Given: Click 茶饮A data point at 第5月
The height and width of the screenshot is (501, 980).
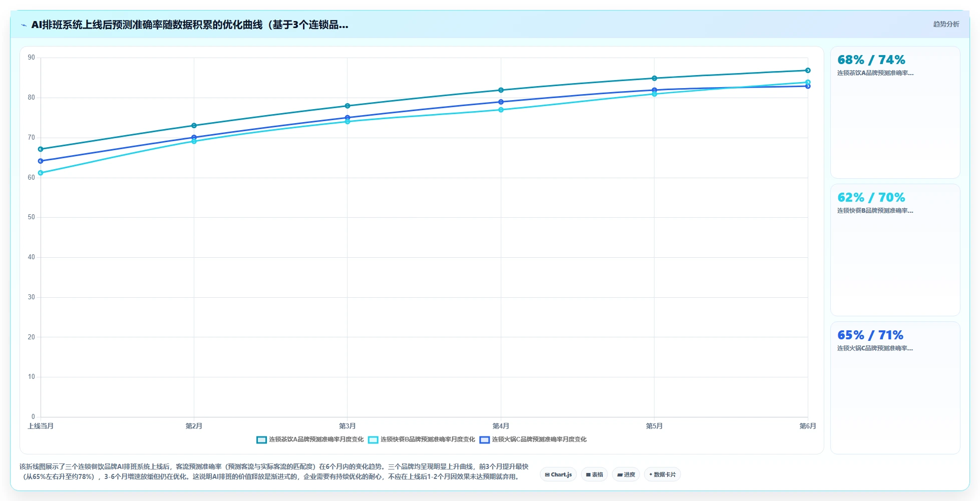Looking at the screenshot, I should pos(655,78).
